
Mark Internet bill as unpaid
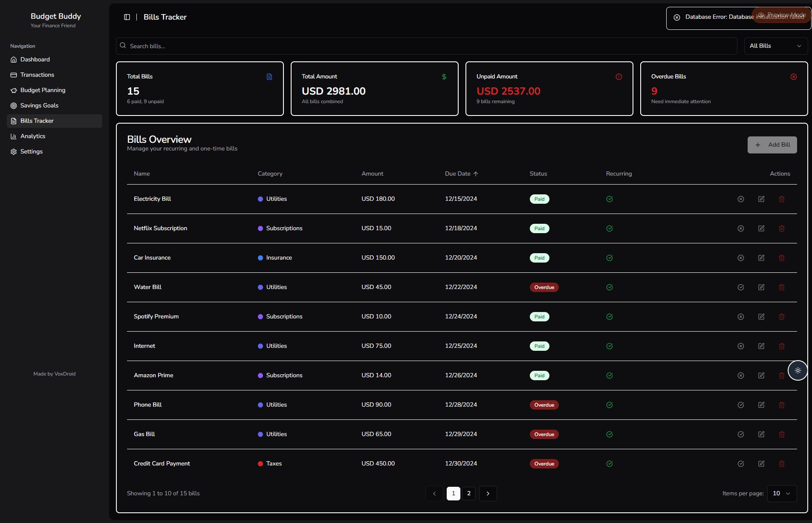coord(741,346)
